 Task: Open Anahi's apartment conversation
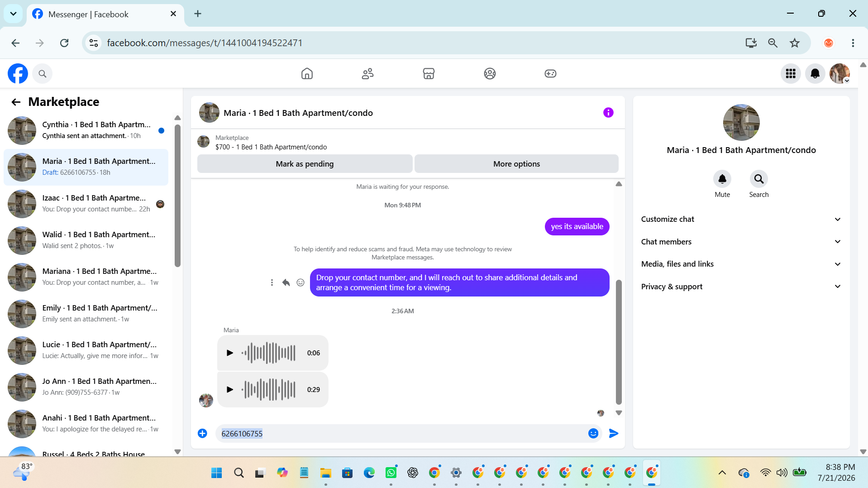(86, 424)
